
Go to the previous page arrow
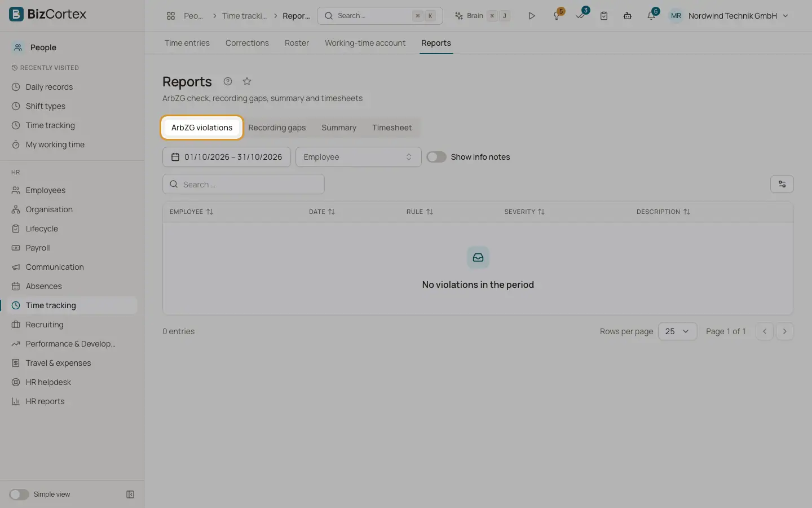click(x=765, y=331)
